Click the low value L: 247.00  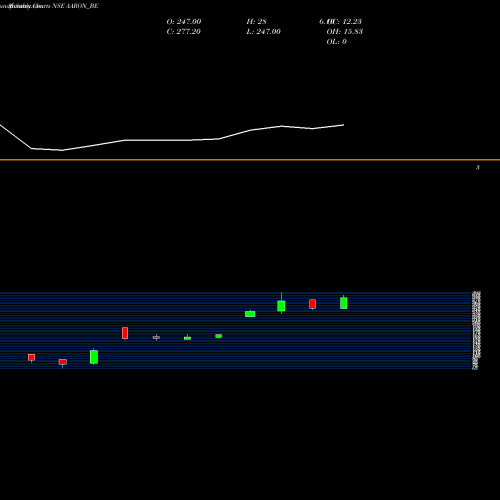[x=263, y=31]
